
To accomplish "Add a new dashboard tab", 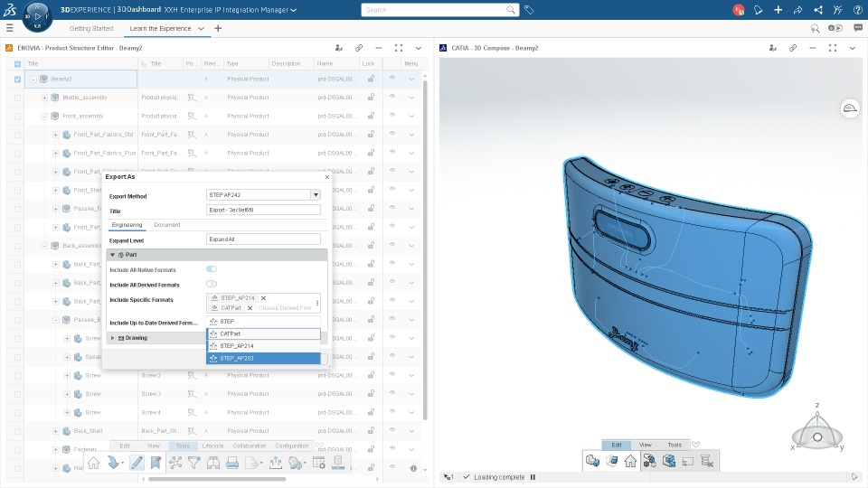I will (x=218, y=28).
